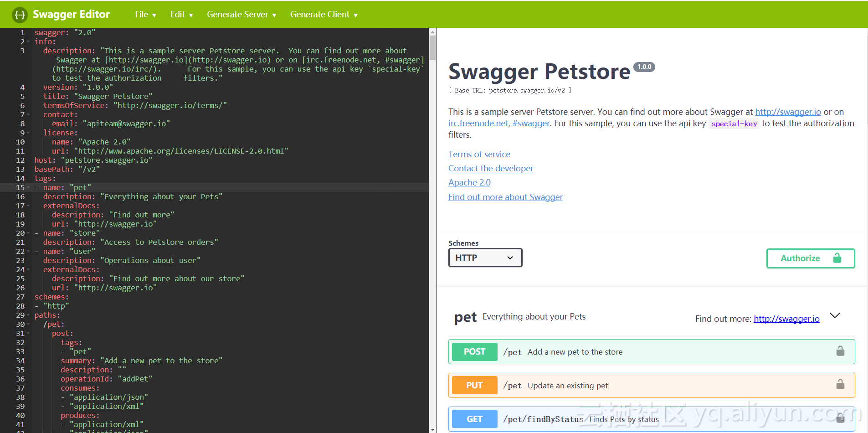Fold the license block at line 9
This screenshot has height=433, width=868.
point(28,133)
